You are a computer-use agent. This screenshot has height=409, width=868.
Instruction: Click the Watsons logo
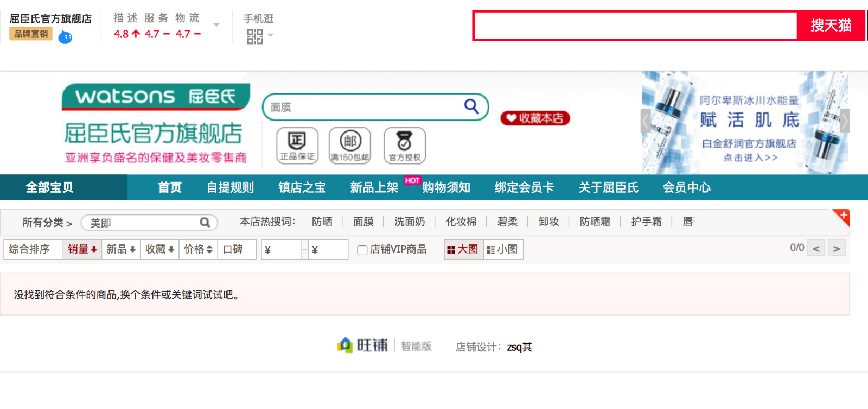click(x=156, y=97)
